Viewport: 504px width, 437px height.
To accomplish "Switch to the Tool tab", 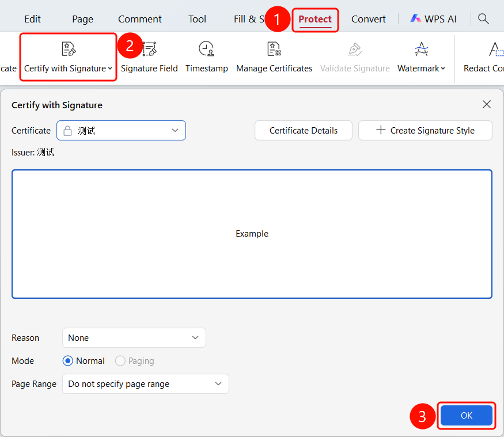I will click(x=197, y=19).
